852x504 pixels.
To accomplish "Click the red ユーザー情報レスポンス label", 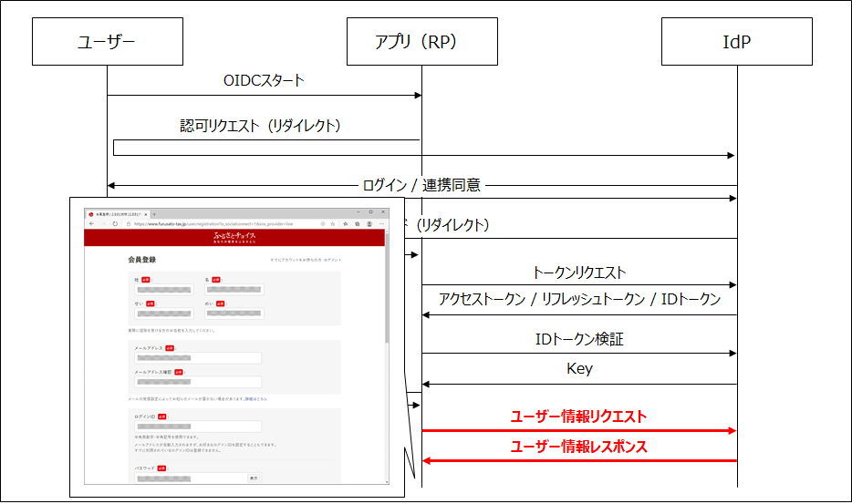I will (x=578, y=447).
